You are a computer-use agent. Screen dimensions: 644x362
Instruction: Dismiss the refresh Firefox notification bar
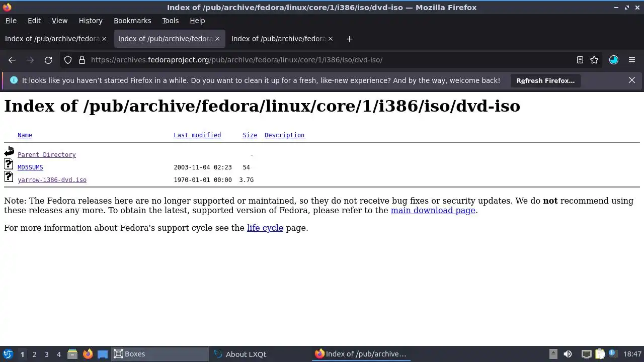(x=632, y=80)
